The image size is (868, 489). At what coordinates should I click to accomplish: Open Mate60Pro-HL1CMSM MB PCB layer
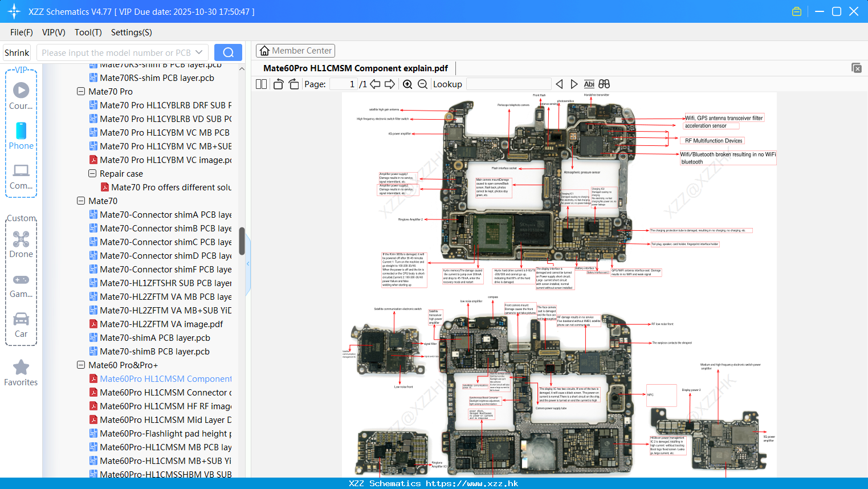pos(161,447)
